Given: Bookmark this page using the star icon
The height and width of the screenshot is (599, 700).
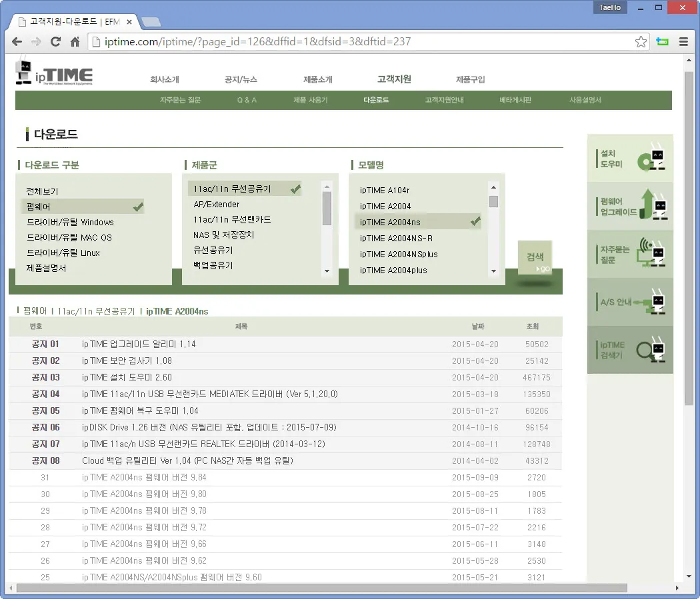Looking at the screenshot, I should [x=641, y=41].
